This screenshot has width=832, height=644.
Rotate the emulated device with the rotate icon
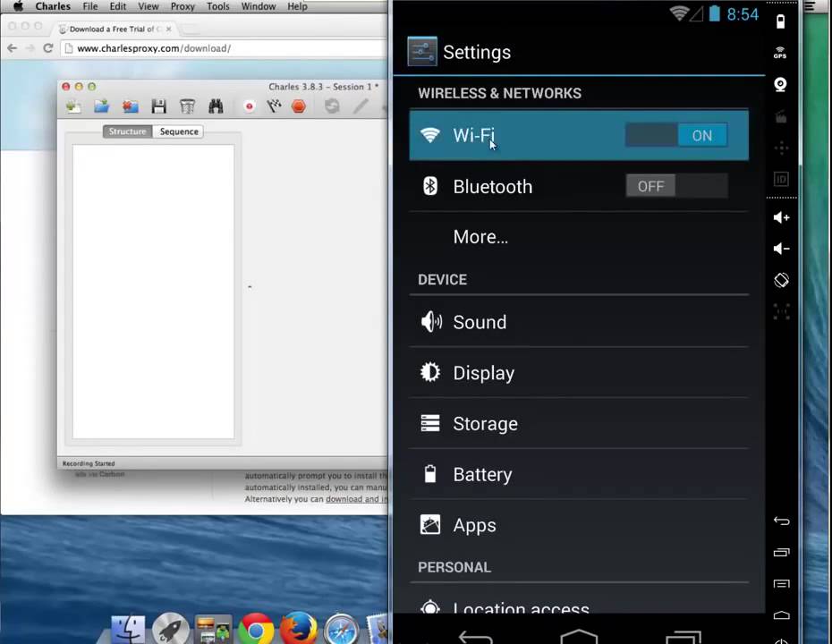click(781, 280)
